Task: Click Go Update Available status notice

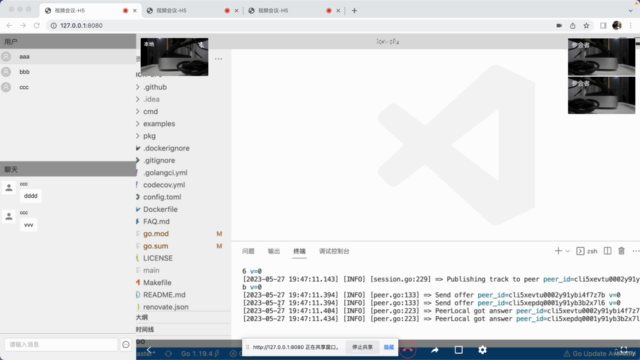Action: tap(600, 353)
